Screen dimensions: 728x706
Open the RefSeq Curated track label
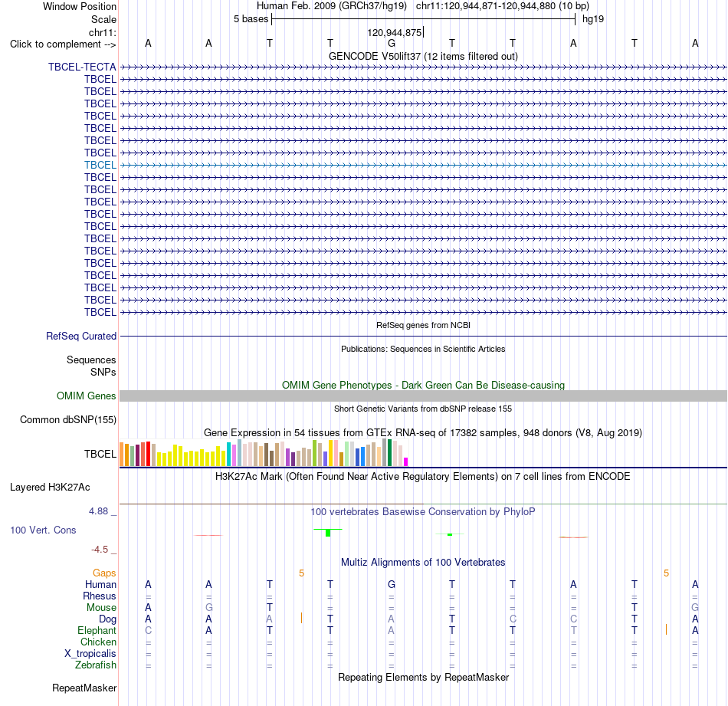(81, 336)
